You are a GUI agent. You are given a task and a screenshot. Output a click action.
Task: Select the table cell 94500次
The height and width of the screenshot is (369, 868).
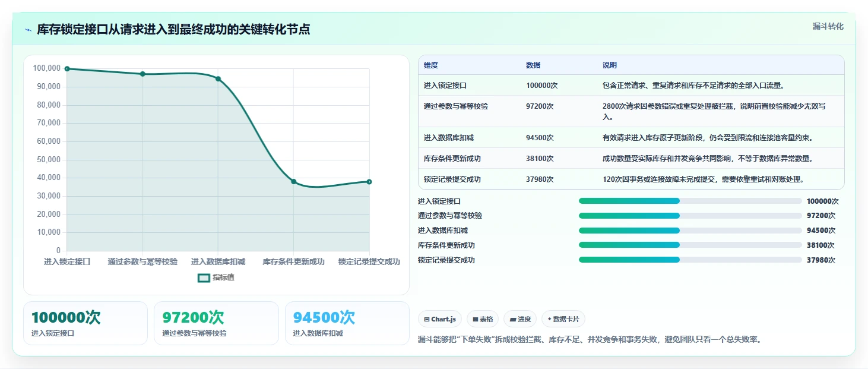(x=540, y=138)
